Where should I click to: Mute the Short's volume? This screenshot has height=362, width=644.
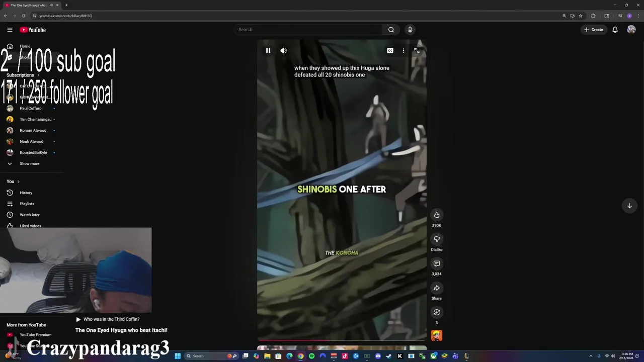pos(284,51)
